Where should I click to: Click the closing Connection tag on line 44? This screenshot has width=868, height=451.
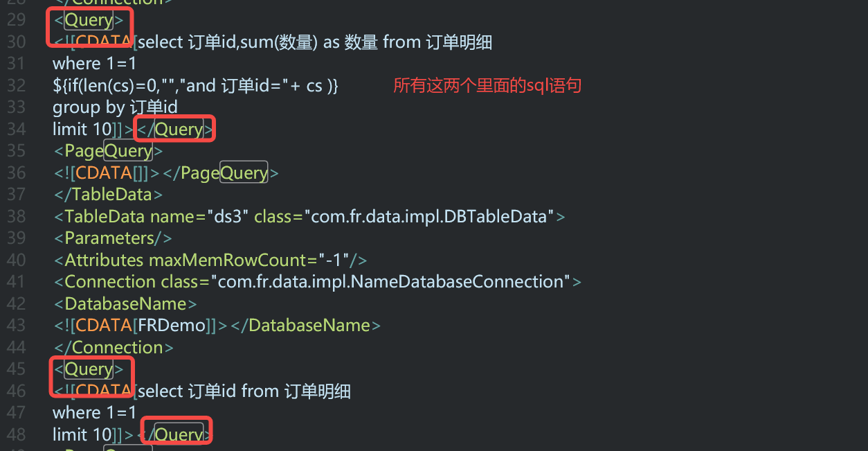tap(114, 347)
